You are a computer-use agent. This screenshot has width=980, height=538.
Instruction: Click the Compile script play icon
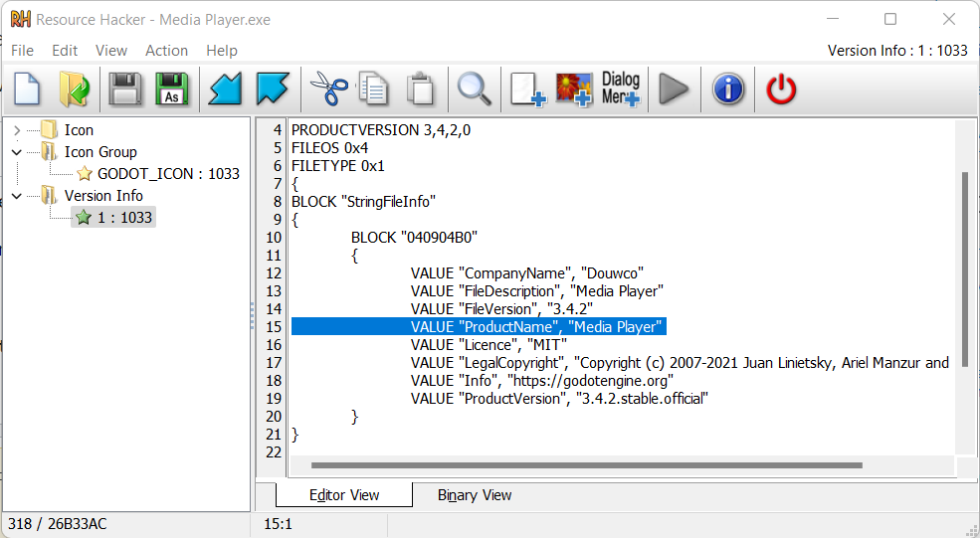674,89
